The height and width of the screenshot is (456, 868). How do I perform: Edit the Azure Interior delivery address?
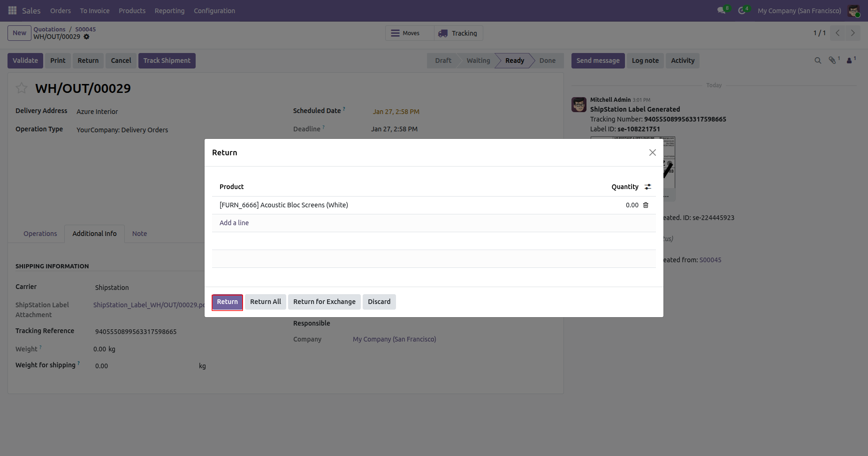[x=97, y=112]
